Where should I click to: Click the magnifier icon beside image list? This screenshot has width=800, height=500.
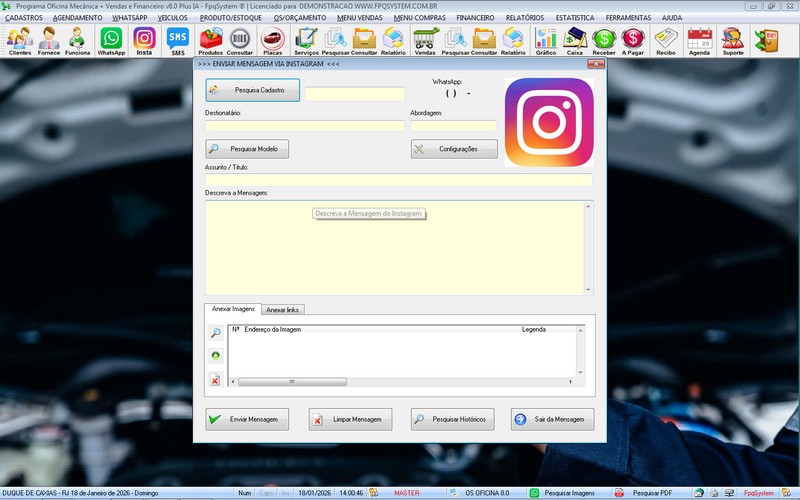coord(215,333)
